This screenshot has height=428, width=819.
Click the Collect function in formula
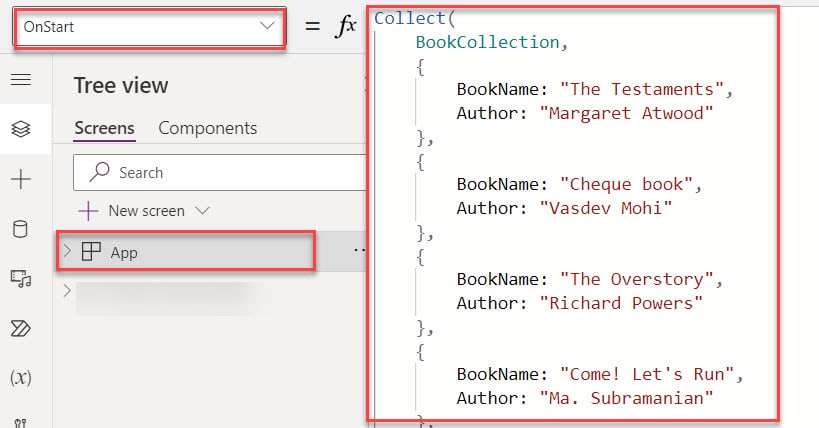(x=410, y=18)
